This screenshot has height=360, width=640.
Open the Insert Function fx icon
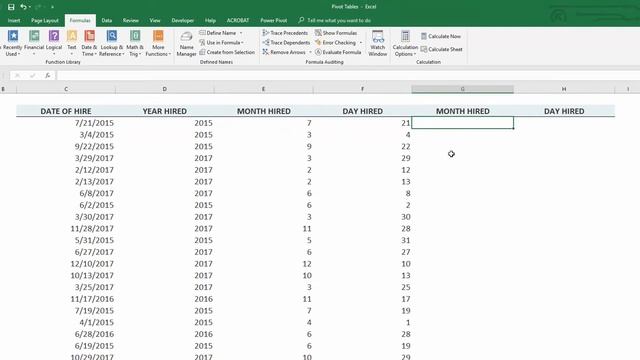coord(47,76)
